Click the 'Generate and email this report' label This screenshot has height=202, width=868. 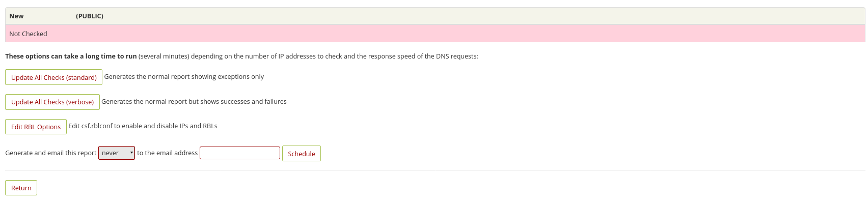click(51, 153)
